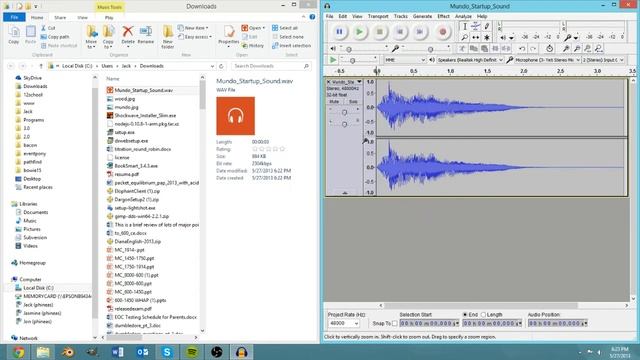The image size is (640, 360).
Task: Select the Multi-Tool asterisk icon
Action: [x=487, y=37]
